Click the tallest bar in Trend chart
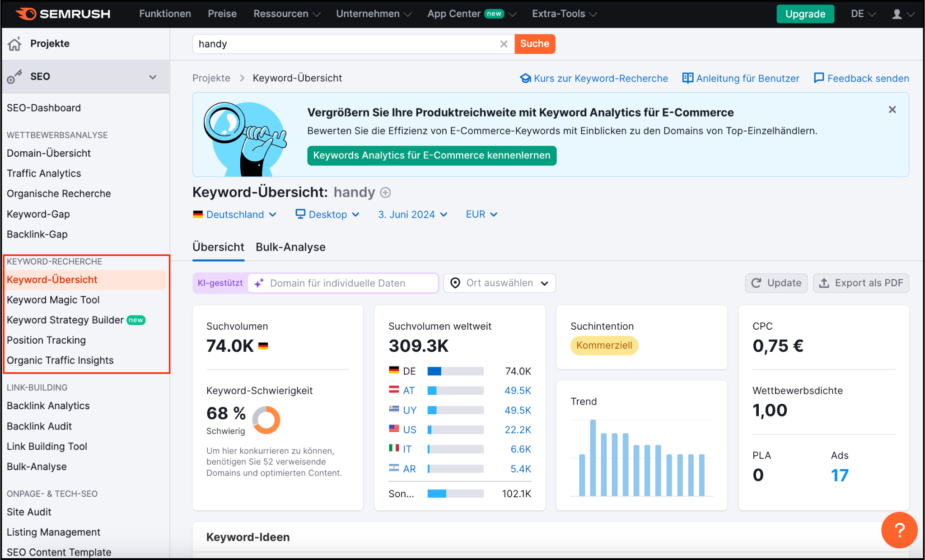This screenshot has height=560, width=925. (593, 458)
